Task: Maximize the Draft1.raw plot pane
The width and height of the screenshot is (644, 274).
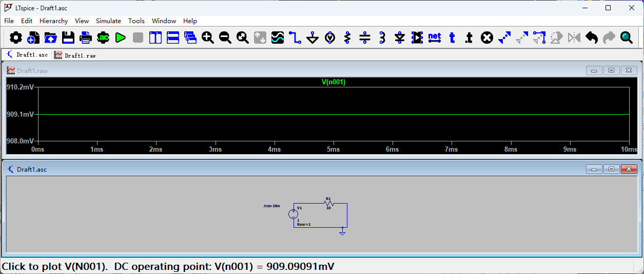Action: click(x=612, y=70)
